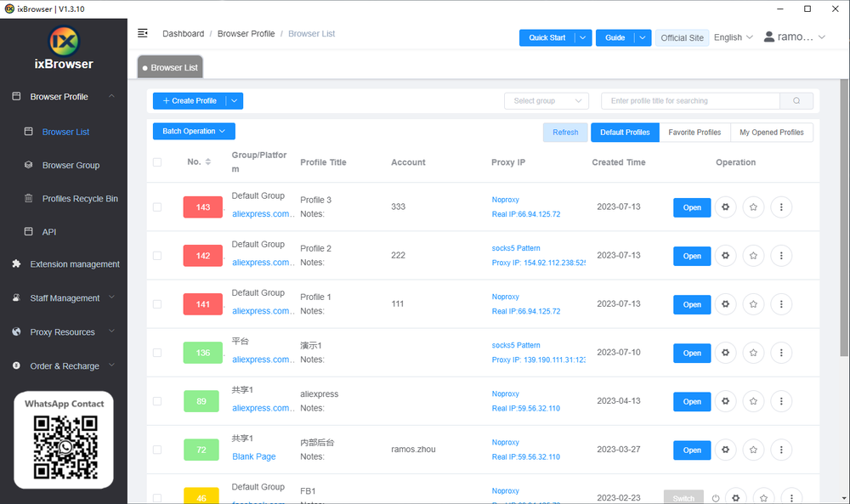Open more options for profile 89
Image resolution: width=850 pixels, height=504 pixels.
click(781, 401)
